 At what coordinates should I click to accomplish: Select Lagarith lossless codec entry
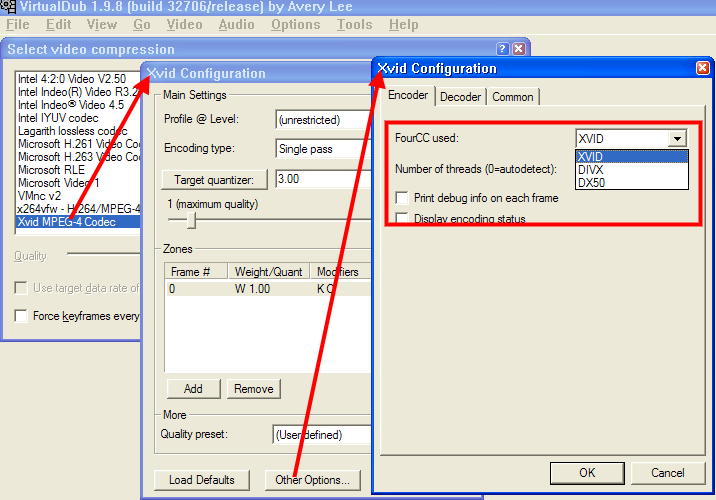[78, 131]
